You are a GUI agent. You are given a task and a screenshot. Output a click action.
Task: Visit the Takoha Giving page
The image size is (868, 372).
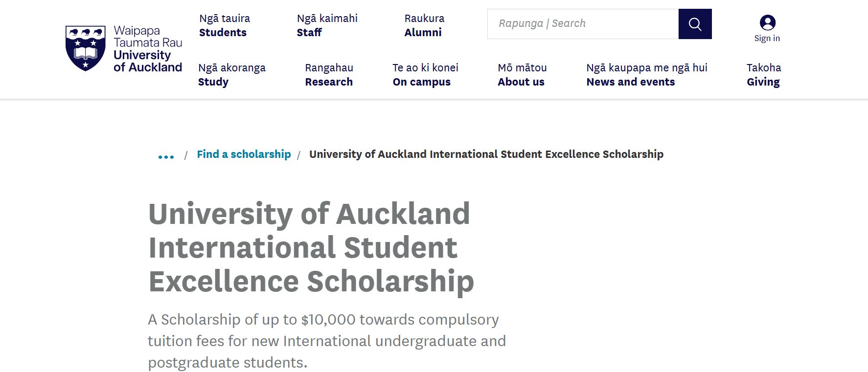(x=764, y=75)
